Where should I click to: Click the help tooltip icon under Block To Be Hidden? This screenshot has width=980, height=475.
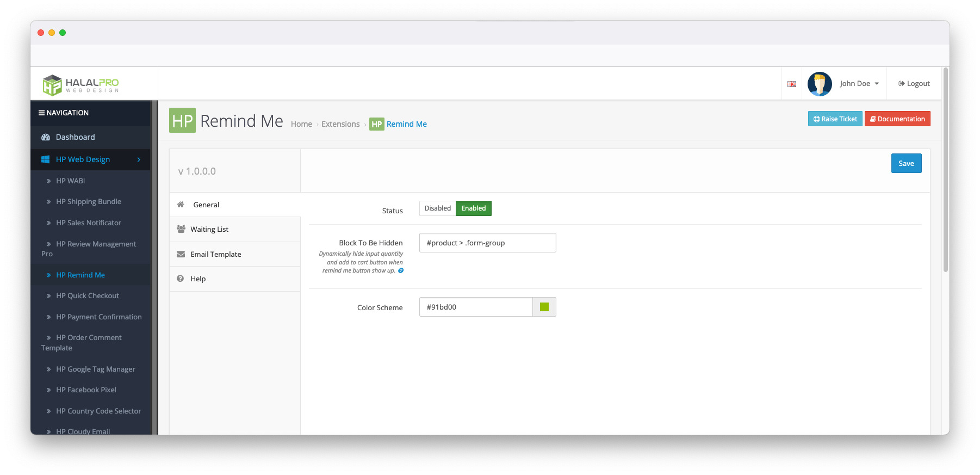[x=401, y=270]
